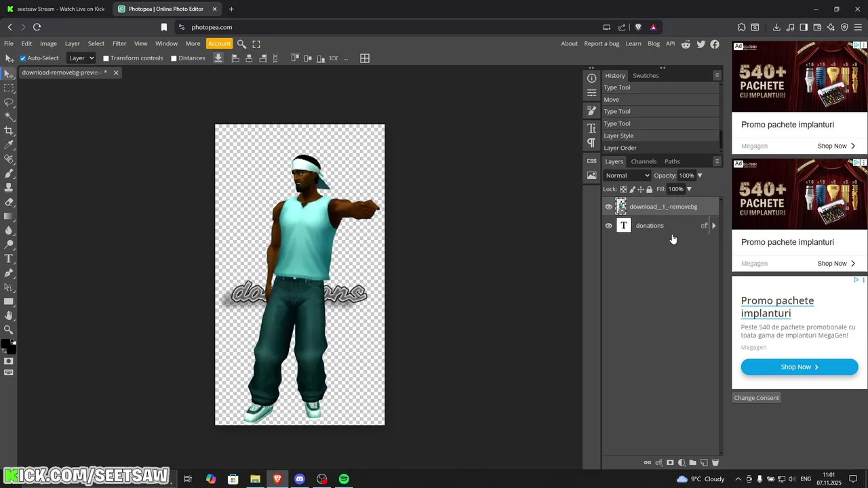
Task: Select the Blur tool
Action: pyautogui.click(x=9, y=230)
